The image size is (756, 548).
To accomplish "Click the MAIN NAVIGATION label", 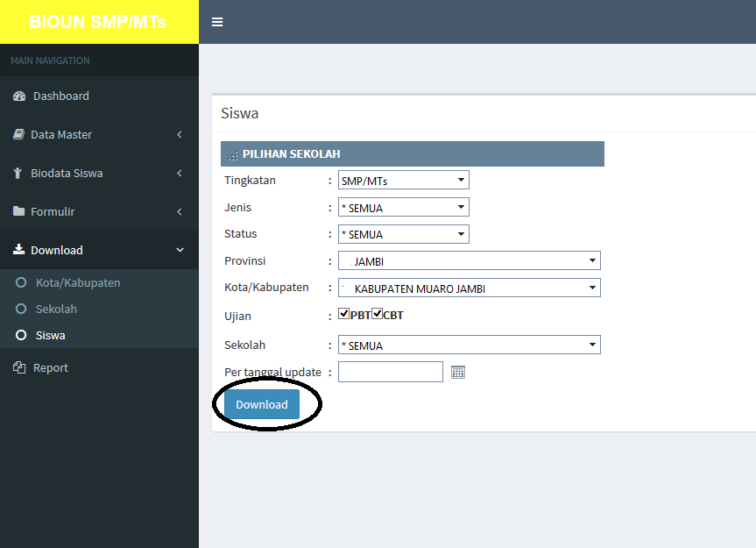I will [x=50, y=60].
